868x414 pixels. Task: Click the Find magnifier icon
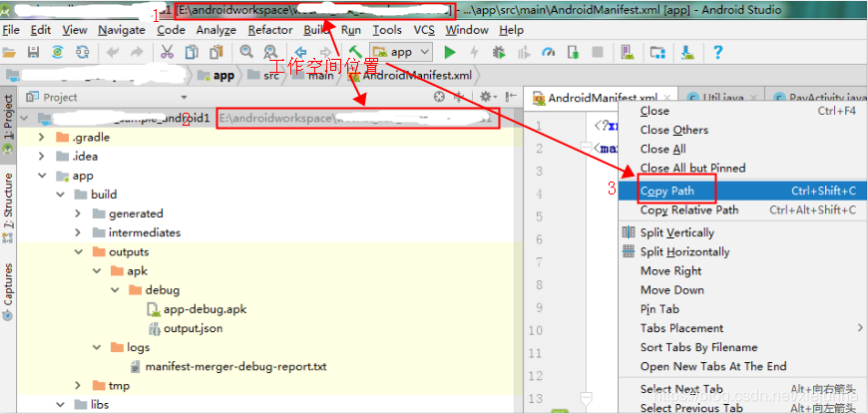coord(246,52)
